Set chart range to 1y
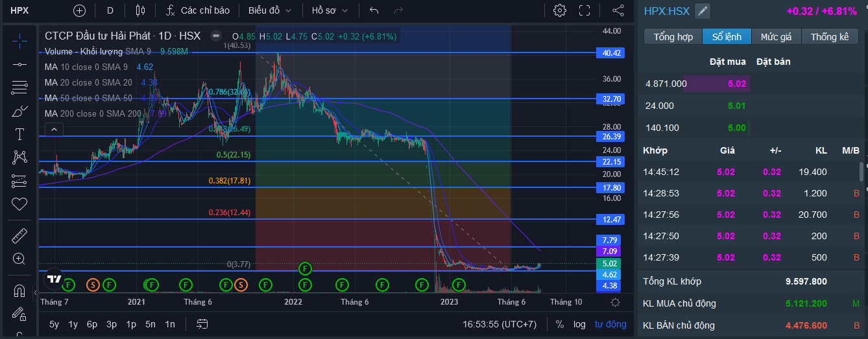Viewport: 868px width, 339px height. pyautogui.click(x=73, y=323)
